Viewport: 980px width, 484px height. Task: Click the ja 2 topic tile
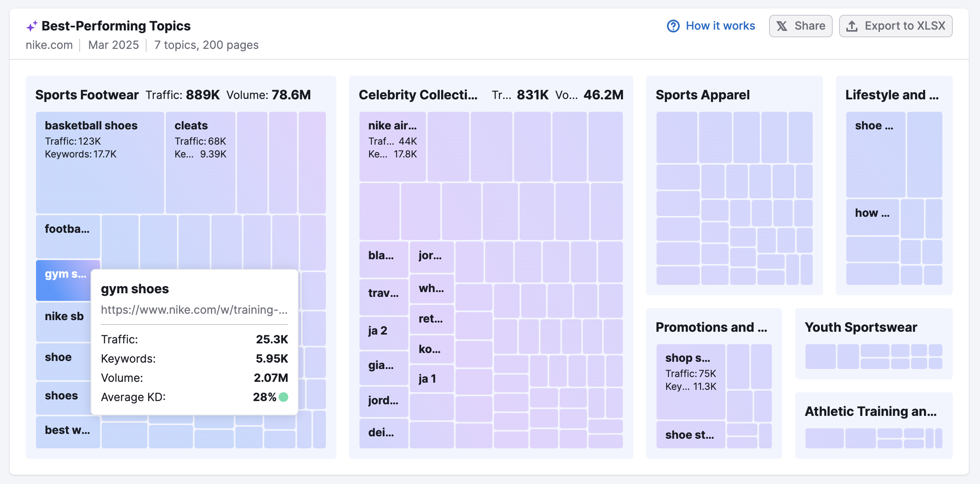383,333
